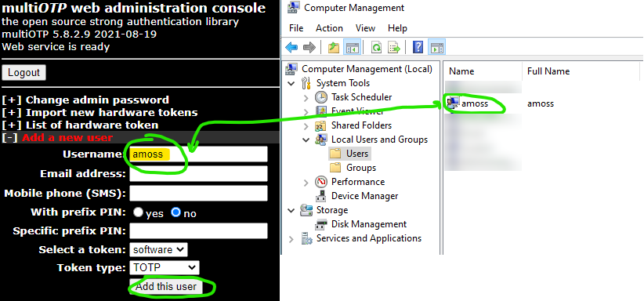Click the System Tools wrench icon
Image resolution: width=644 pixels, height=301 pixels.
pyautogui.click(x=306, y=83)
